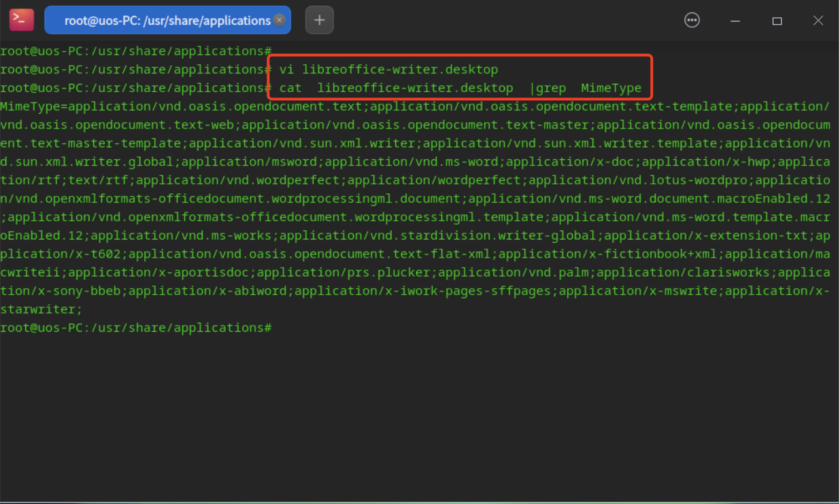Click the 'text/rtf' entry in output
Viewport: 839px width, 504px height.
(98, 180)
